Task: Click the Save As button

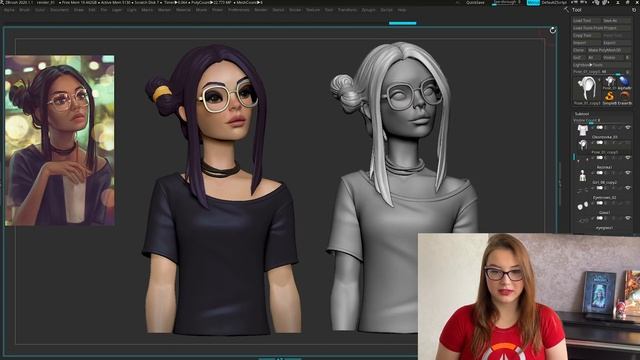Action: [x=616, y=20]
